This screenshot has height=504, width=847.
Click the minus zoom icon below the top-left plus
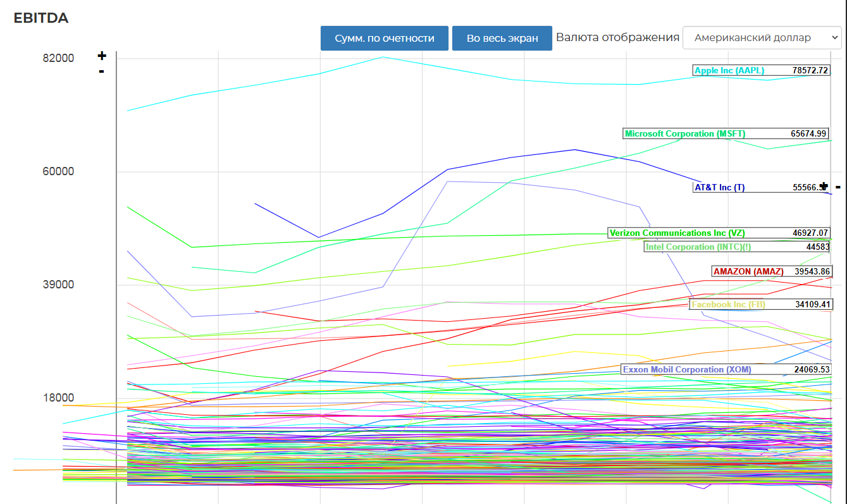101,71
